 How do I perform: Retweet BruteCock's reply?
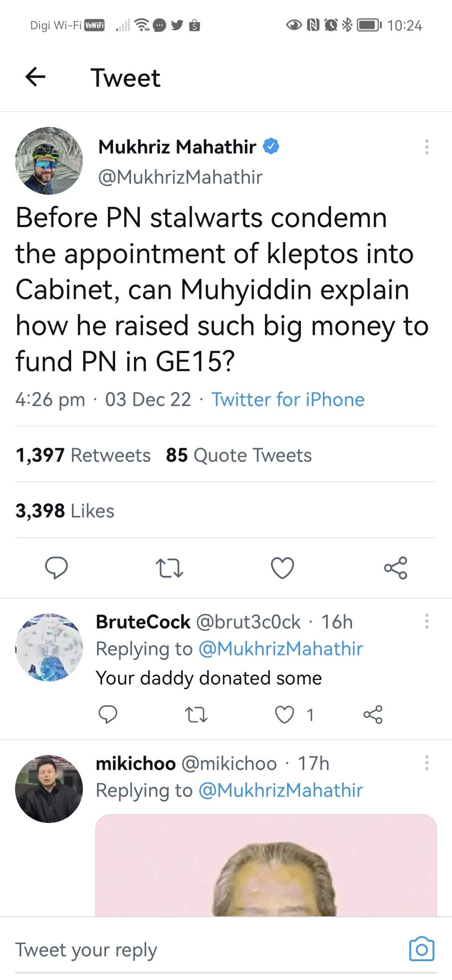[196, 714]
